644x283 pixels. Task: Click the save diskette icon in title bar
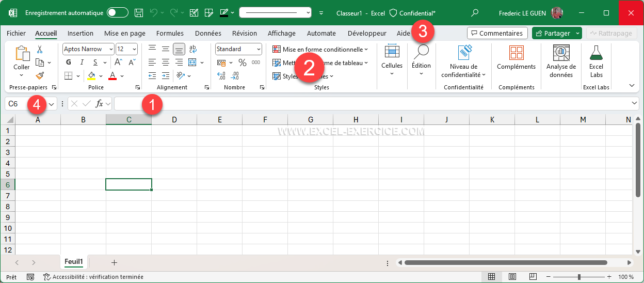[x=139, y=13]
